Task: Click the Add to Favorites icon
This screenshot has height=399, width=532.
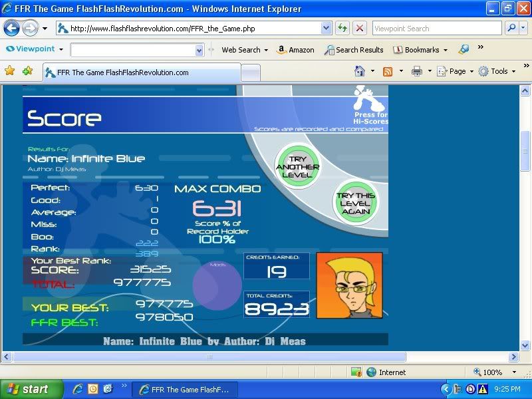Action: point(27,71)
